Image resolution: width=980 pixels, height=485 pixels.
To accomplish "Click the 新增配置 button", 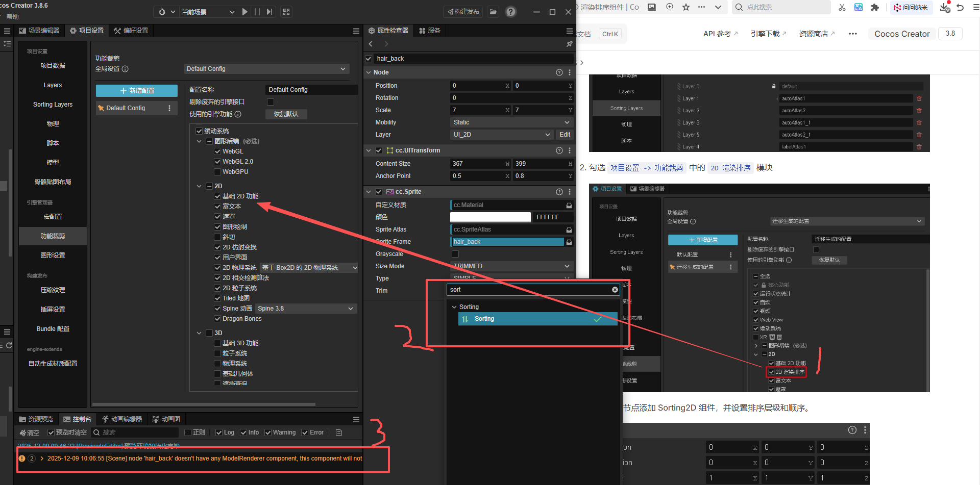I will [137, 91].
